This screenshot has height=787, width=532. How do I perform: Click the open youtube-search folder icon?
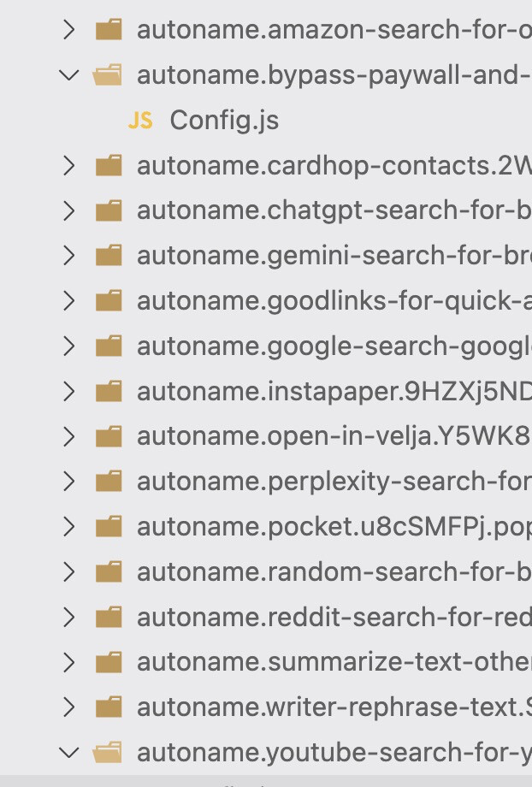click(108, 751)
